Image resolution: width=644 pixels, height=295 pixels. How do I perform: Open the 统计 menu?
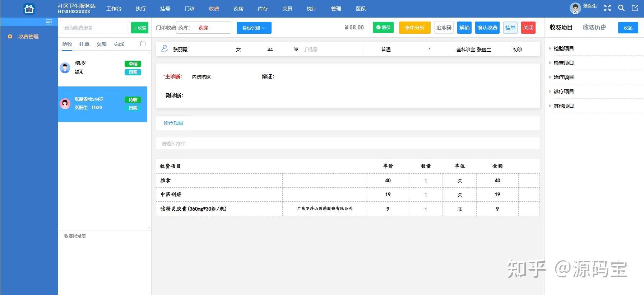(312, 9)
